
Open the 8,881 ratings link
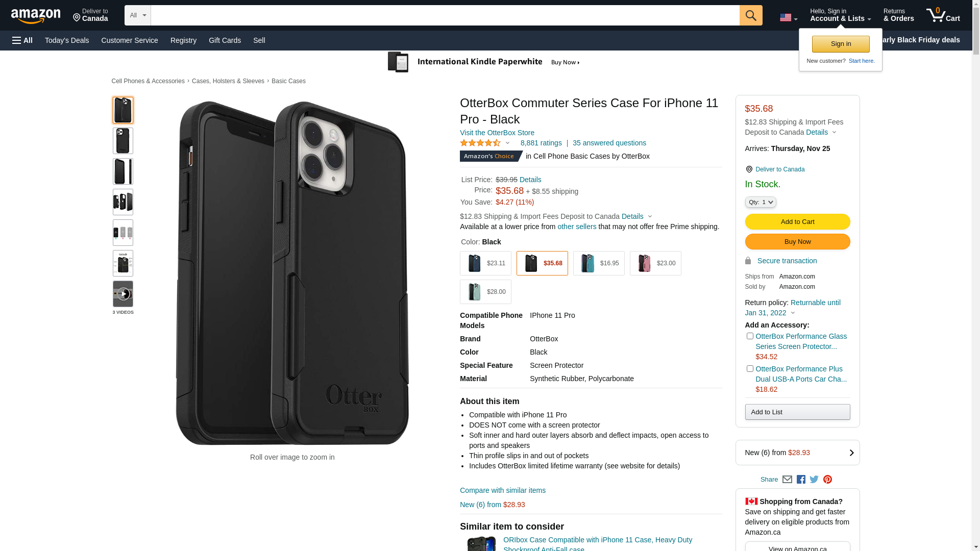click(541, 143)
